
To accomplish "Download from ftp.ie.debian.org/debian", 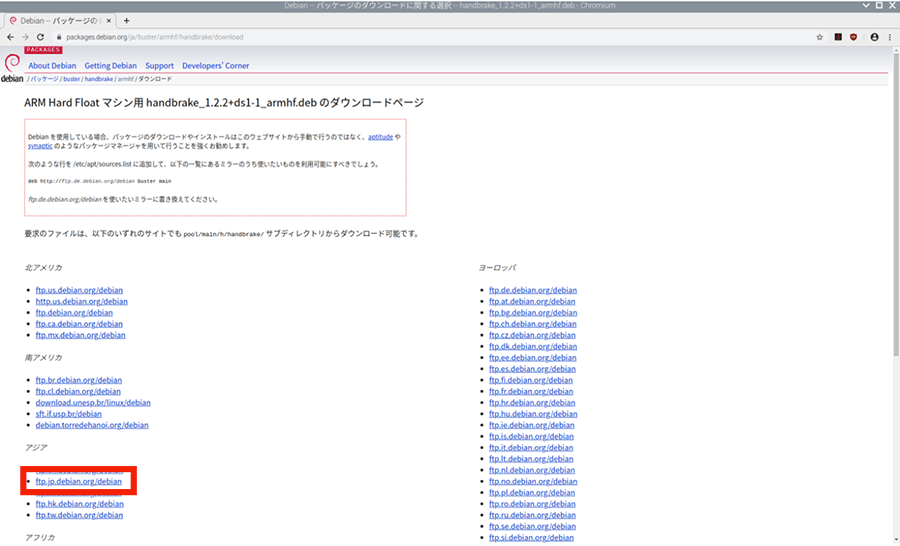I will (532, 425).
